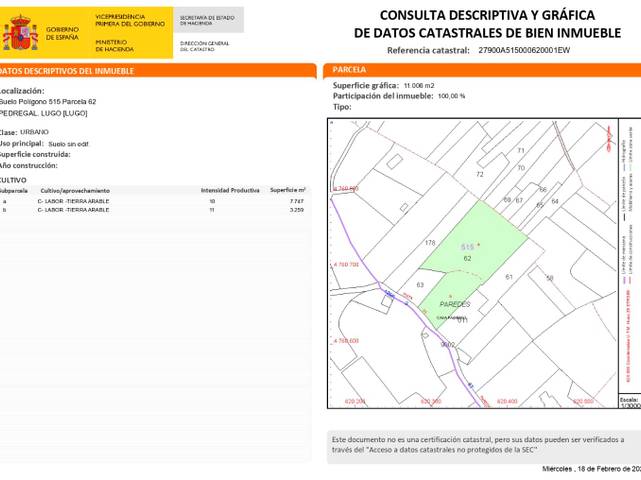641x480 pixels.
Task: Click the 620.300 coordinate label
Action: (x=431, y=401)
